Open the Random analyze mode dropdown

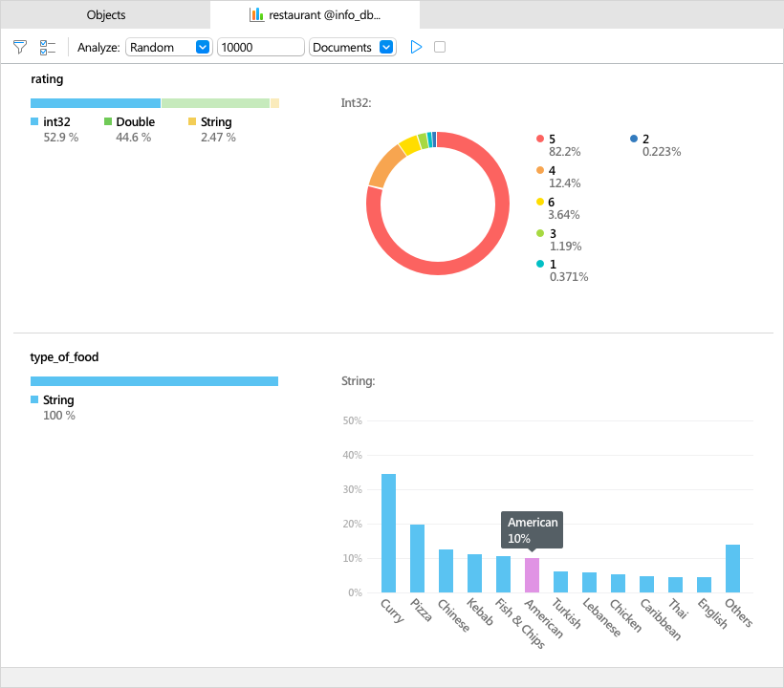[168, 47]
